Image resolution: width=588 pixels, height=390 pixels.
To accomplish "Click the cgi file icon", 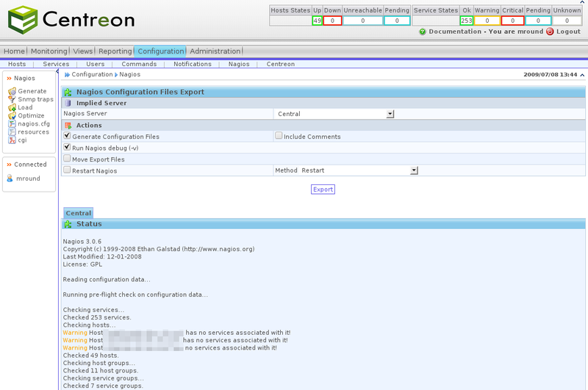I will [x=11, y=140].
